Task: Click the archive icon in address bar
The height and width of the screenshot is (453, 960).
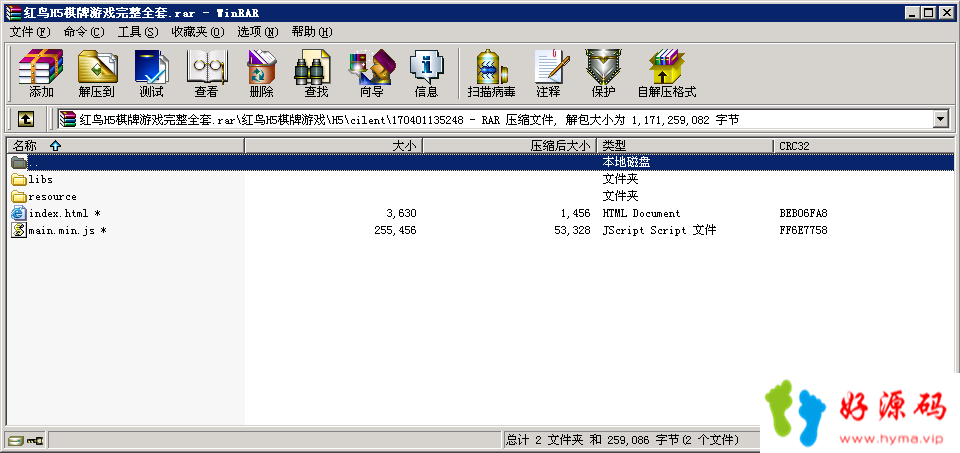Action: click(x=68, y=119)
